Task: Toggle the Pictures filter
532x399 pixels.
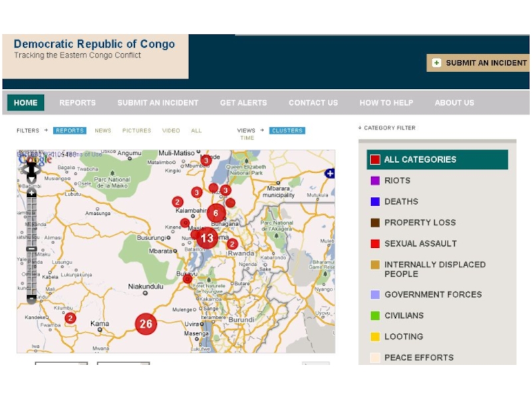Action: pyautogui.click(x=136, y=131)
